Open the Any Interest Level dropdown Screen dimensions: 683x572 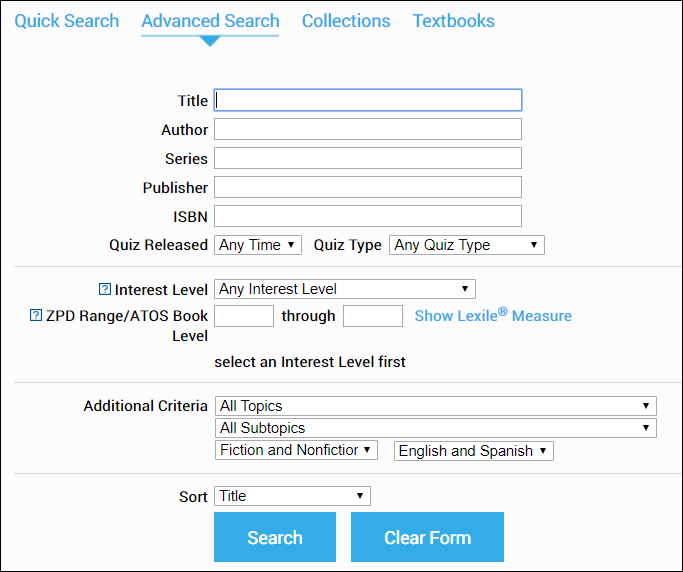[x=344, y=289]
